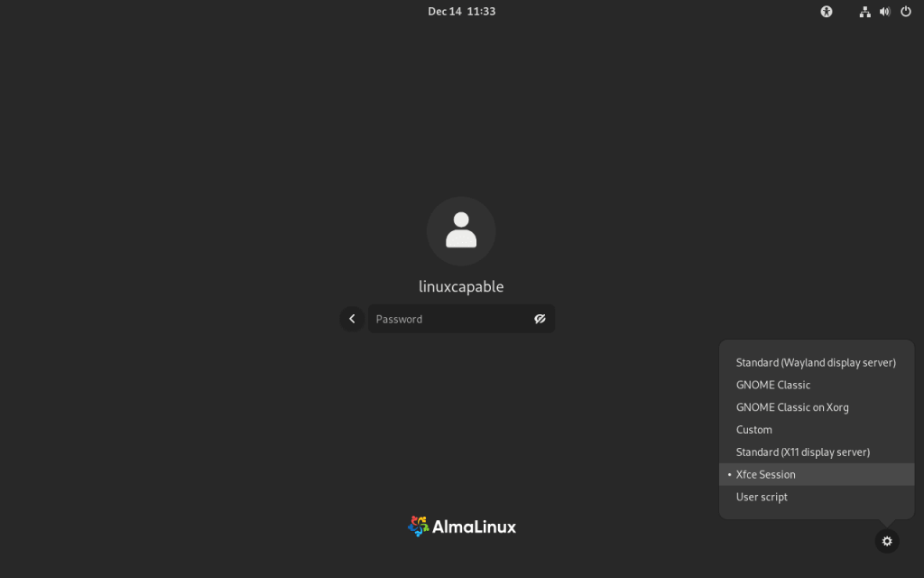Open the power menu icon
Image resolution: width=924 pixels, height=578 pixels.
point(906,11)
